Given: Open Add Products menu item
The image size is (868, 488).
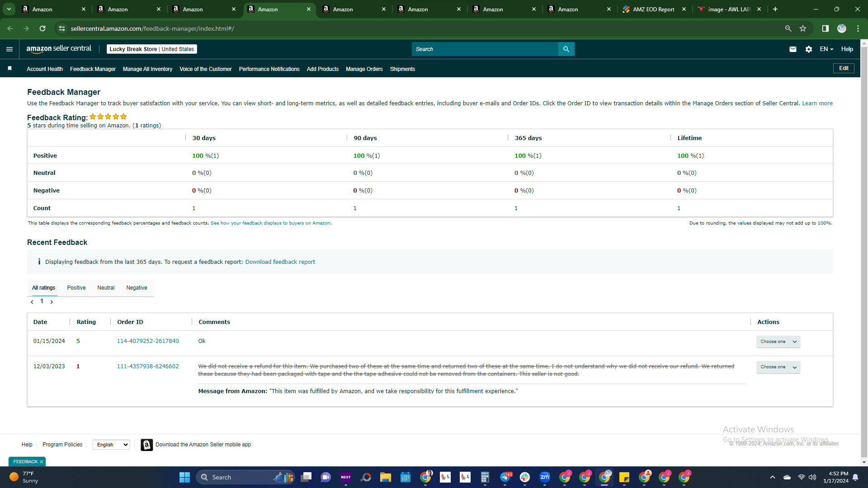Looking at the screenshot, I should pos(323,69).
